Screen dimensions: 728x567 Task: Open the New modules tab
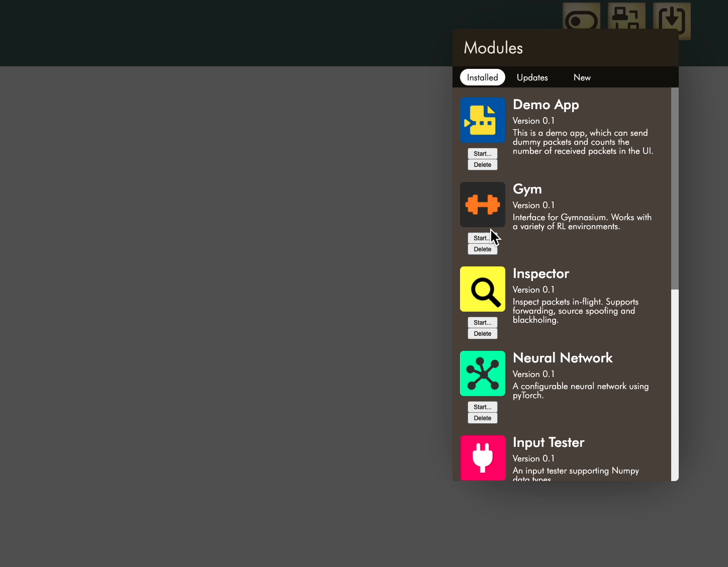click(x=582, y=77)
